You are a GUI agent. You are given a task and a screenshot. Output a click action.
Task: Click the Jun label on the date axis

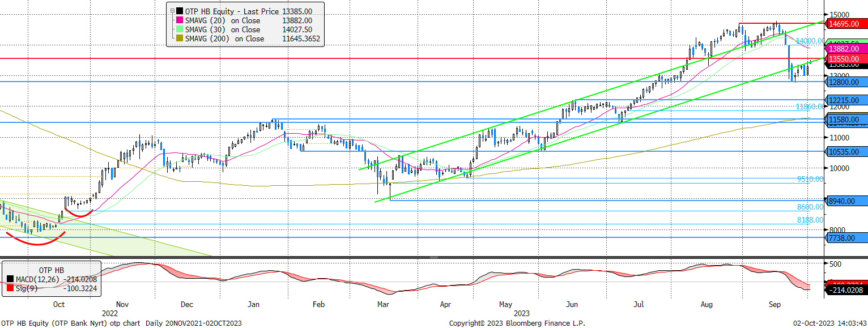tap(572, 304)
